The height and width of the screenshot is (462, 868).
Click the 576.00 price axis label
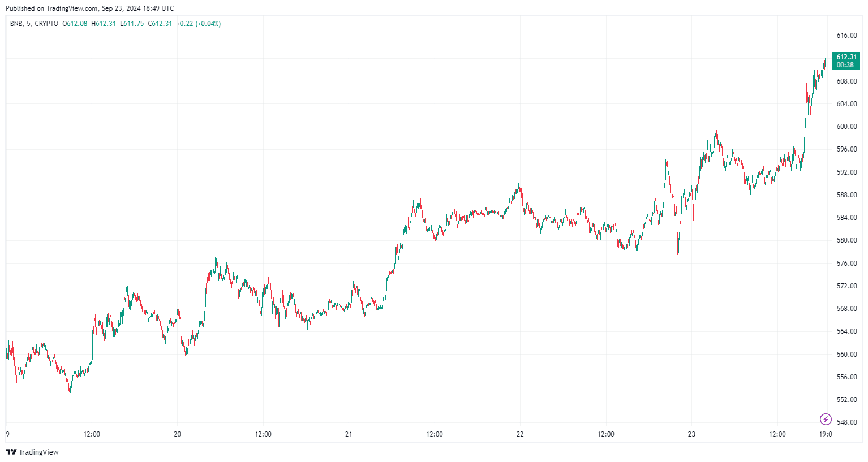[x=846, y=264]
